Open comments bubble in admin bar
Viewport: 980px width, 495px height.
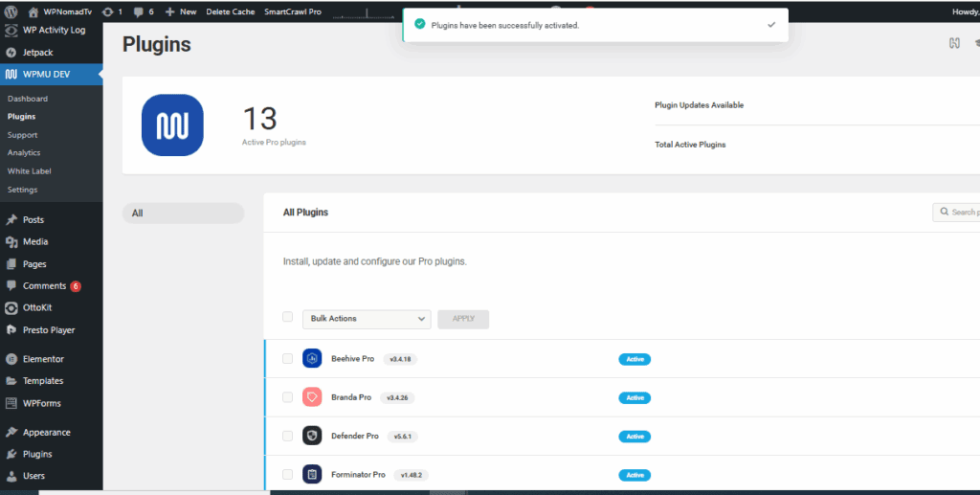[x=139, y=11]
